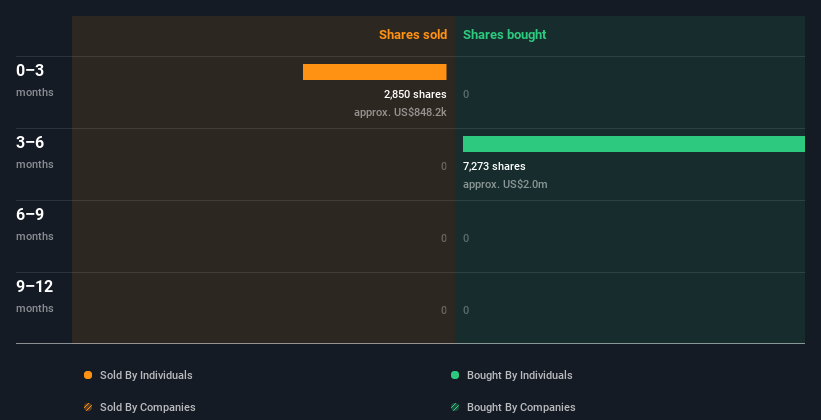Click the 0–3 months row label
This screenshot has height=420, width=821.
(35, 80)
